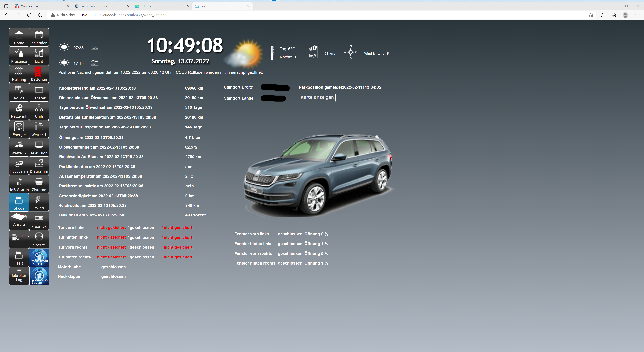The height and width of the screenshot is (352, 644).
Task: Open the Energie socket tile
Action: click(x=19, y=129)
